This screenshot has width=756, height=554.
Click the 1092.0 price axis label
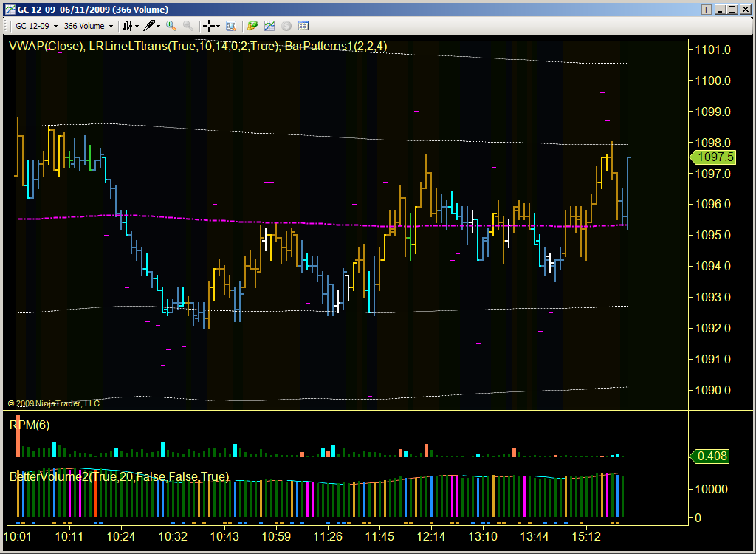pyautogui.click(x=712, y=328)
